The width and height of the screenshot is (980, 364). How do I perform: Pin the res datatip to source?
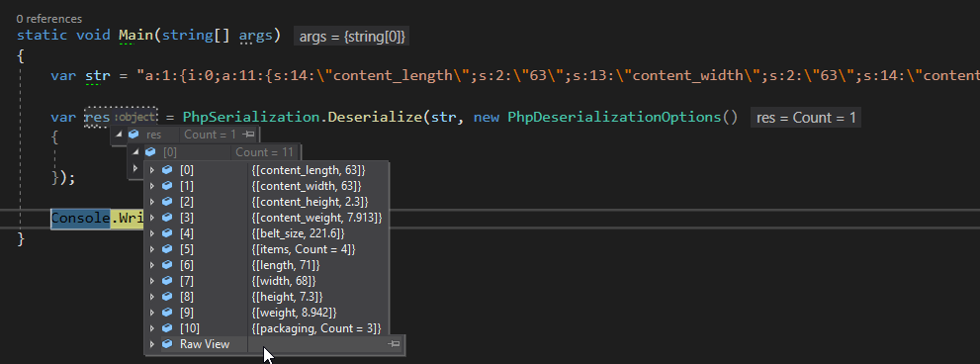point(249,135)
